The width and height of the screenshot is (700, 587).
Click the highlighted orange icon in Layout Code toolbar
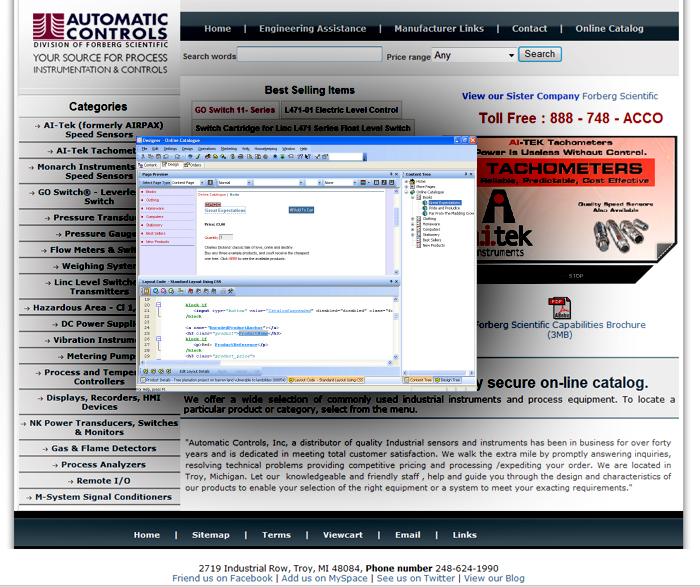tap(146, 291)
